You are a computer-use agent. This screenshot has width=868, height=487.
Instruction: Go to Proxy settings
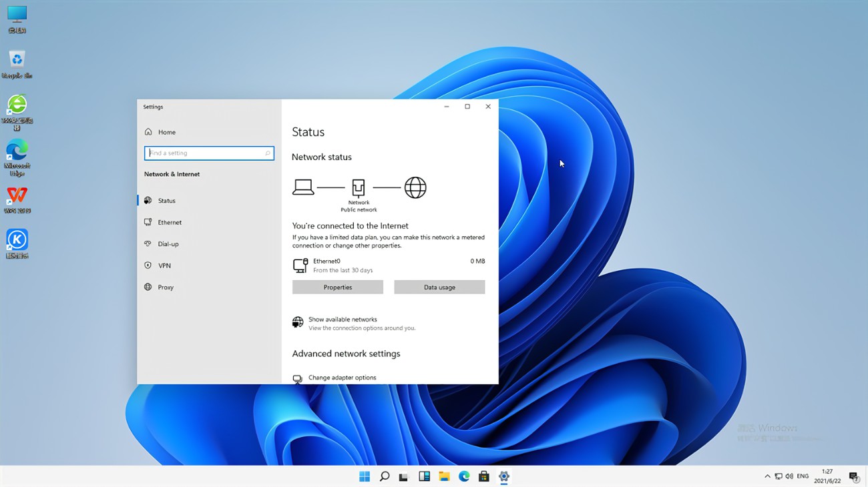coord(166,288)
